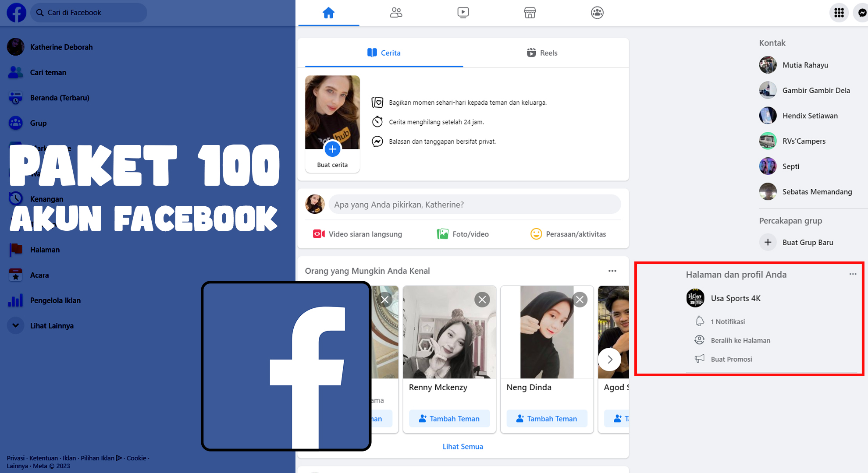Open the Watch video icon in top bar

463,13
